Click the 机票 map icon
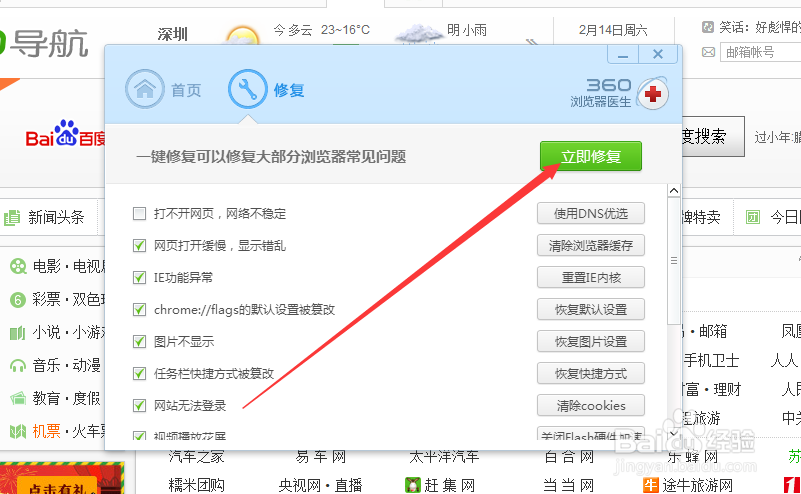The image size is (801, 494). click(18, 431)
